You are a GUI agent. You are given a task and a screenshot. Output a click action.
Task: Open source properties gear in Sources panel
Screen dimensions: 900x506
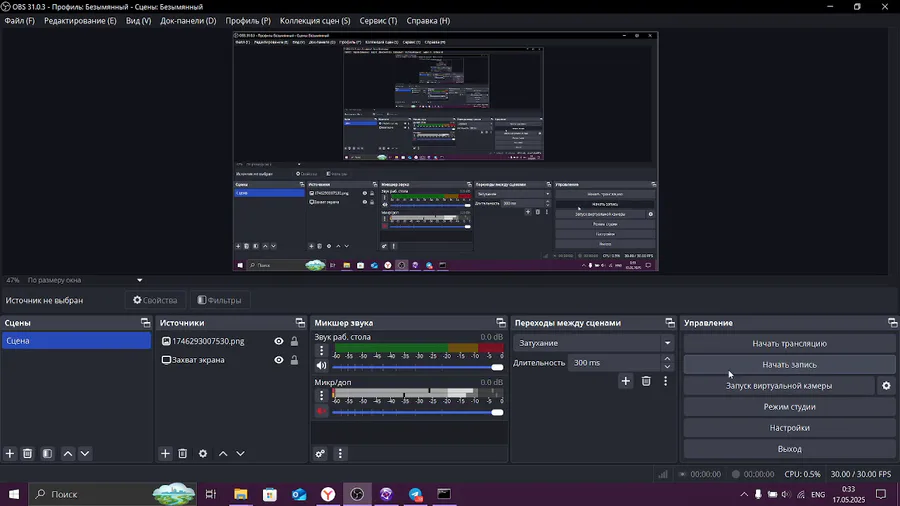(x=203, y=453)
